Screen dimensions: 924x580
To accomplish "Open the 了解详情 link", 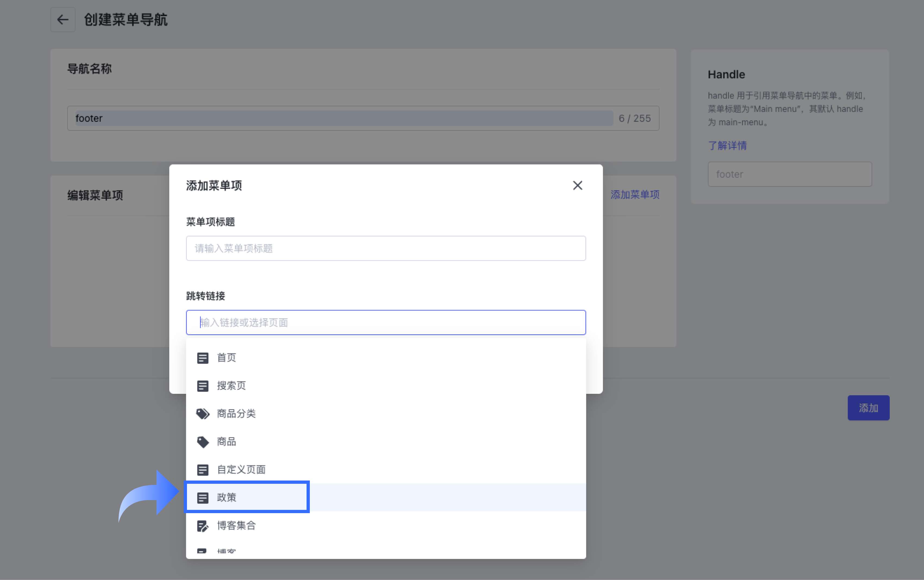I will 727,146.
